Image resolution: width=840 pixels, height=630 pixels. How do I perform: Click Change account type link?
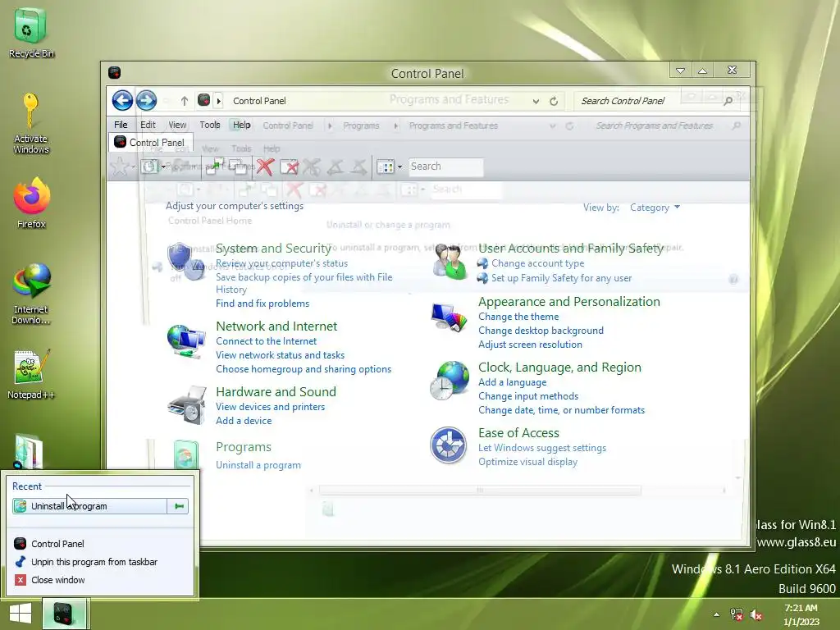click(538, 263)
